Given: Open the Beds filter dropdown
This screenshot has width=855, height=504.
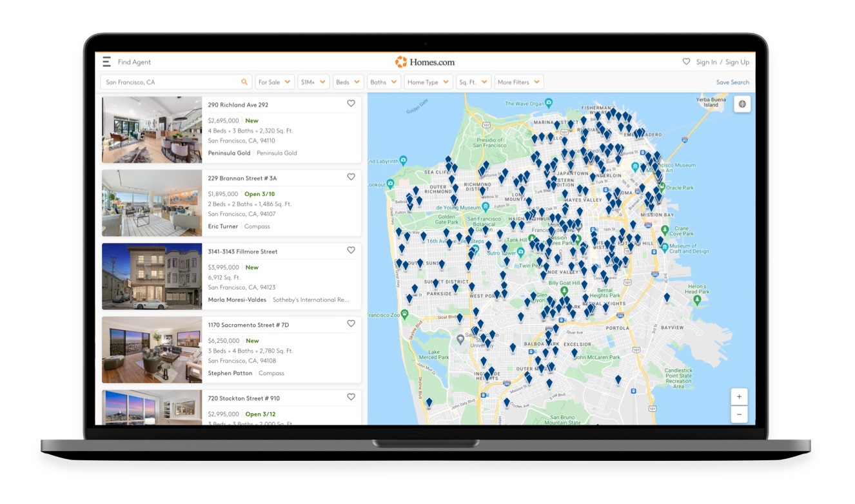Looking at the screenshot, I should (348, 82).
